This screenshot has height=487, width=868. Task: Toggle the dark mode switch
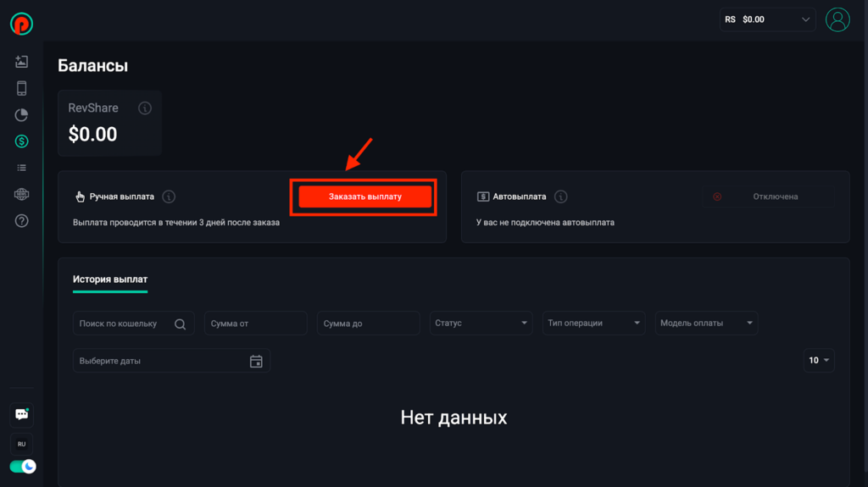point(23,467)
